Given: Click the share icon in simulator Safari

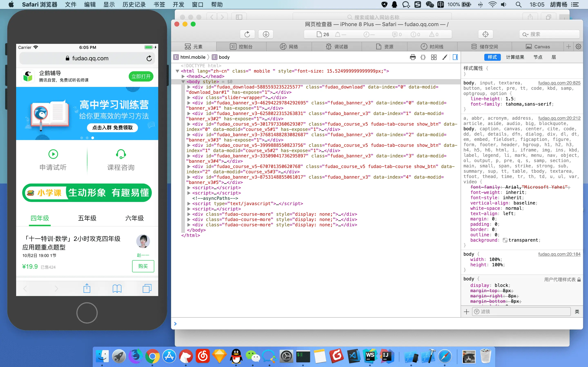Looking at the screenshot, I should click(x=87, y=288).
